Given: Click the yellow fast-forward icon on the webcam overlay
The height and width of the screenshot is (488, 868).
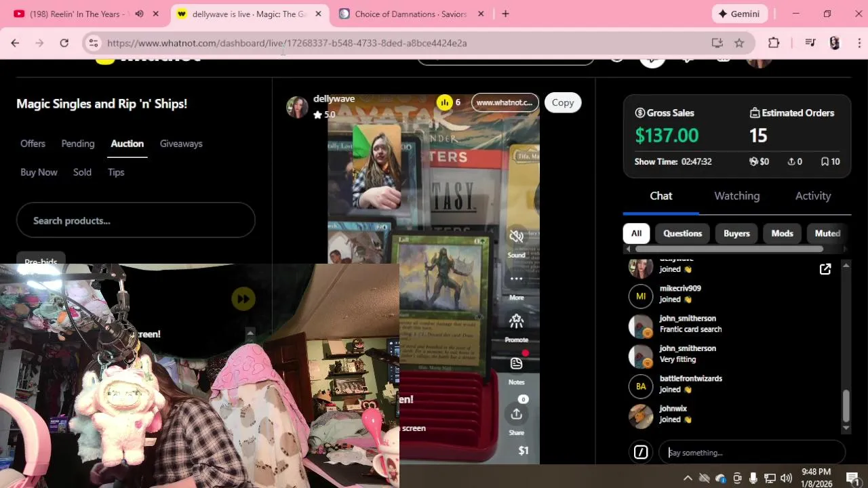Looking at the screenshot, I should (x=243, y=299).
